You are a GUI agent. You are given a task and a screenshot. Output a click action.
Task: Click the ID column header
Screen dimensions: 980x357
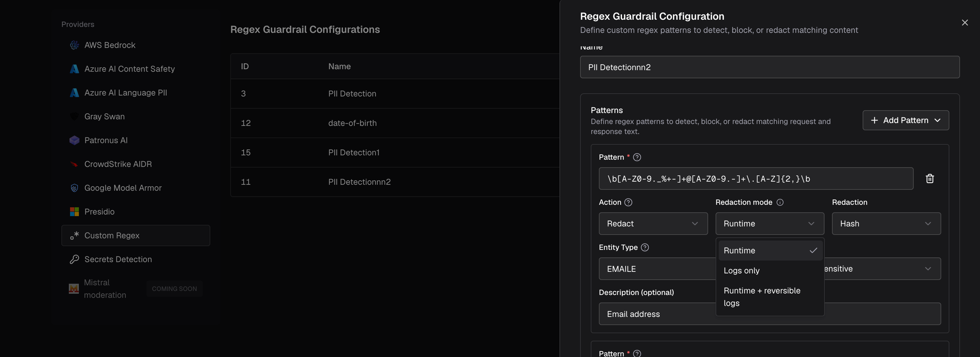pyautogui.click(x=245, y=66)
